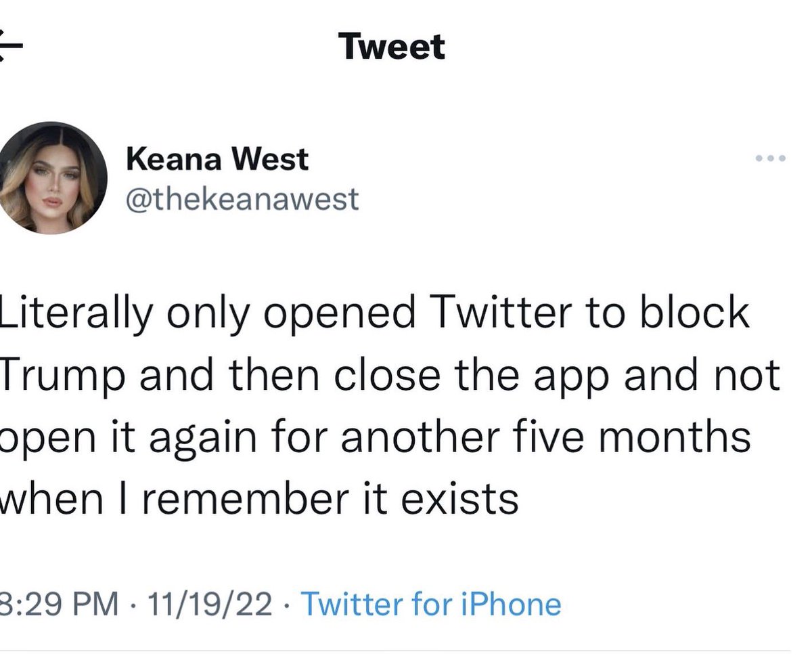
Task: Click the Keana West display name
Action: pyautogui.click(x=217, y=160)
